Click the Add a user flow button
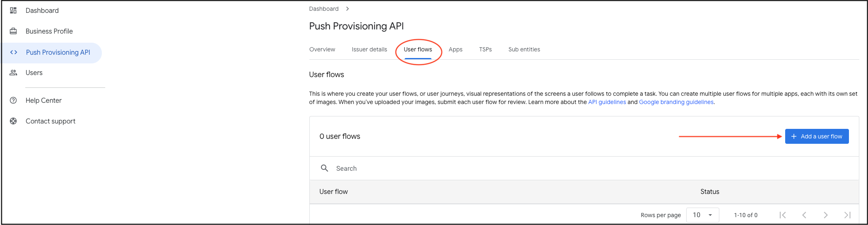Screen dimensions: 868x225 817,136
